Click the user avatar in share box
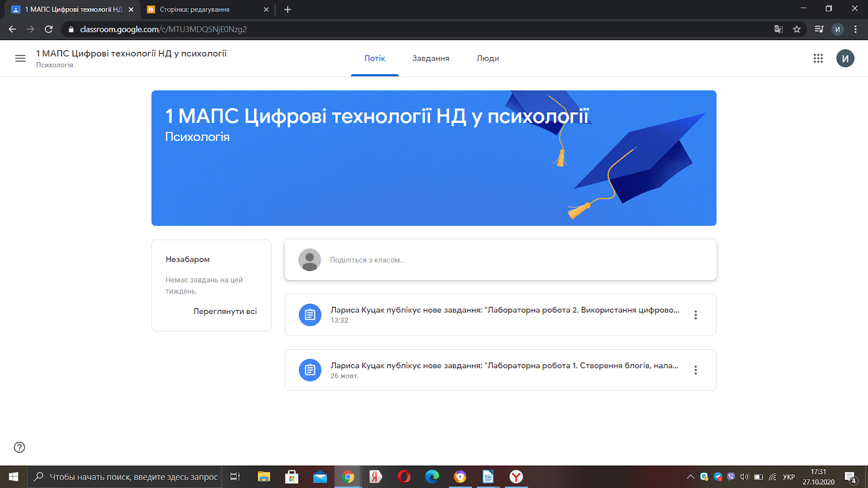Image resolution: width=868 pixels, height=488 pixels. [310, 260]
